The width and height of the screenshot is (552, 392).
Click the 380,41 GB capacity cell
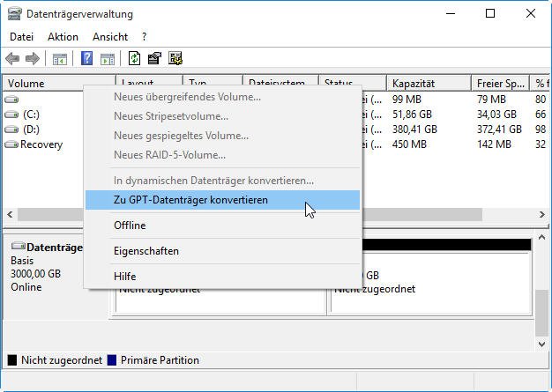(x=414, y=129)
